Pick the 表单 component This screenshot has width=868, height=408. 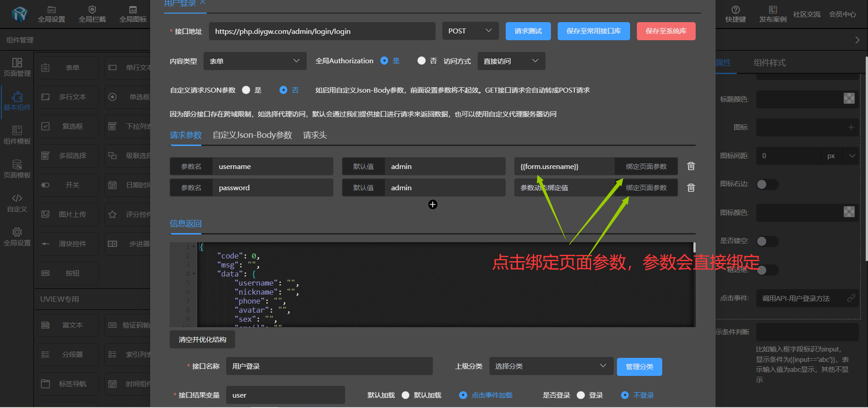pos(68,68)
